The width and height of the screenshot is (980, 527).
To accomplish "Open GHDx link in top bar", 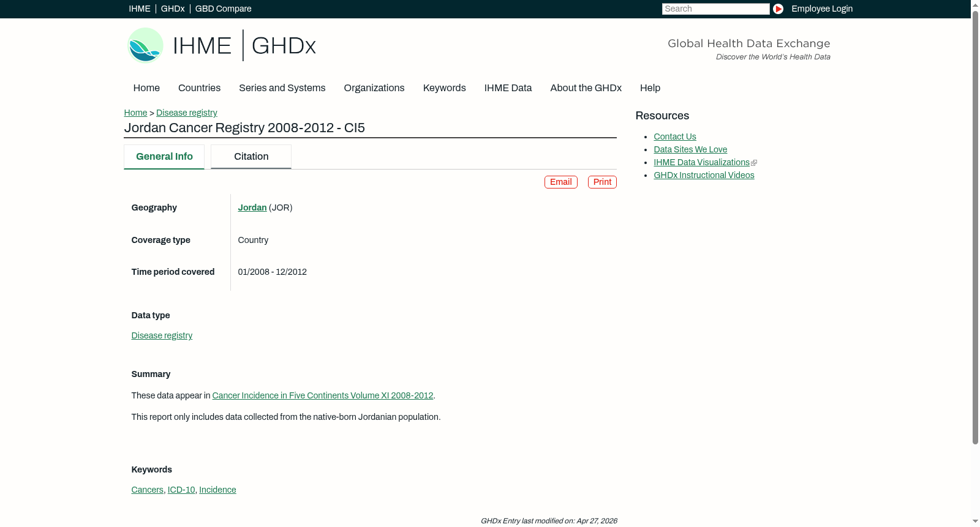I will click(x=173, y=9).
